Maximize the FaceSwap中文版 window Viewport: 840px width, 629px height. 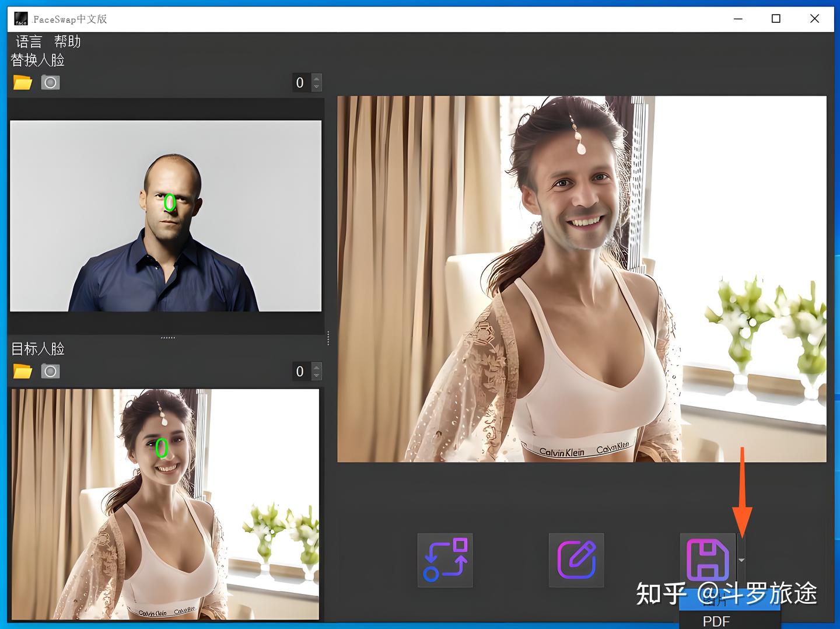coord(776,19)
